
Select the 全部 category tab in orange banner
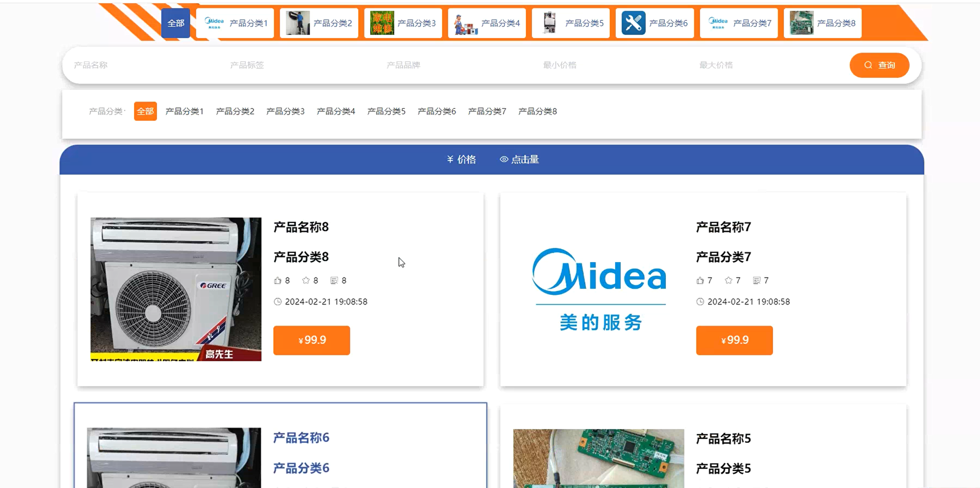(x=175, y=23)
